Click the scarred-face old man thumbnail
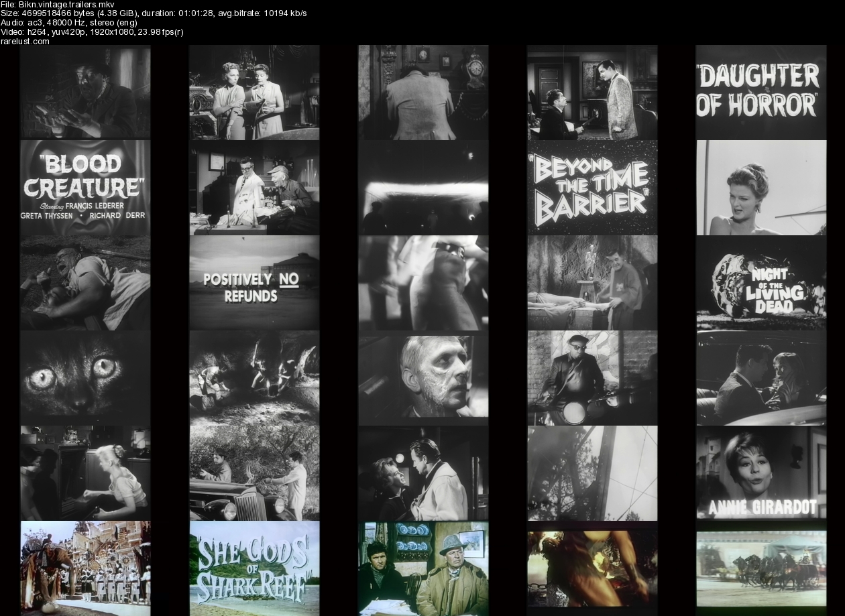The height and width of the screenshot is (616, 845). (423, 377)
